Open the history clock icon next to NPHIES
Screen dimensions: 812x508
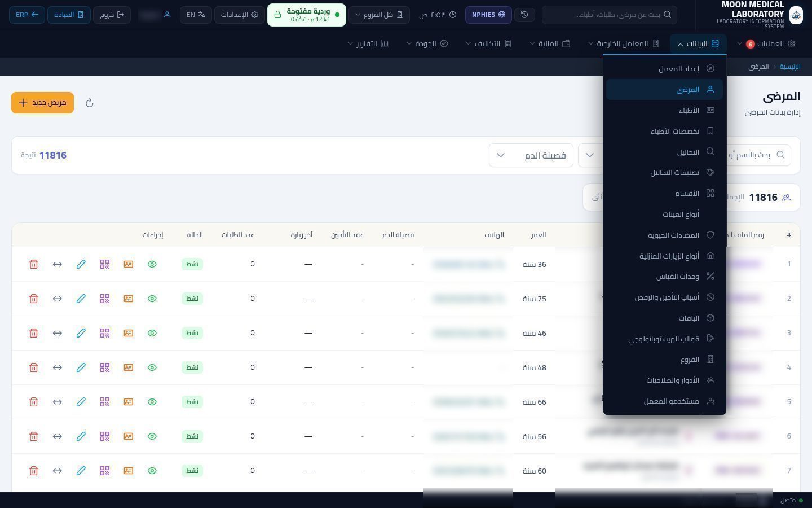tap(524, 15)
